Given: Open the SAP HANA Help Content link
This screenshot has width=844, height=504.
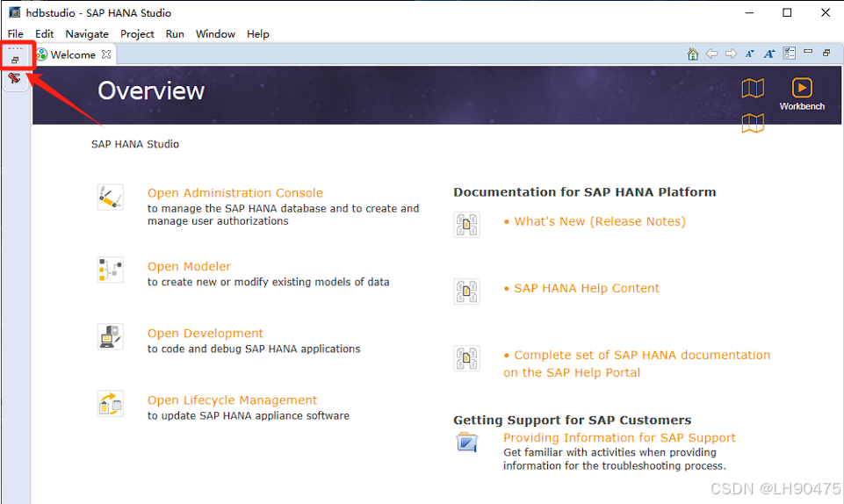Looking at the screenshot, I should (x=587, y=288).
